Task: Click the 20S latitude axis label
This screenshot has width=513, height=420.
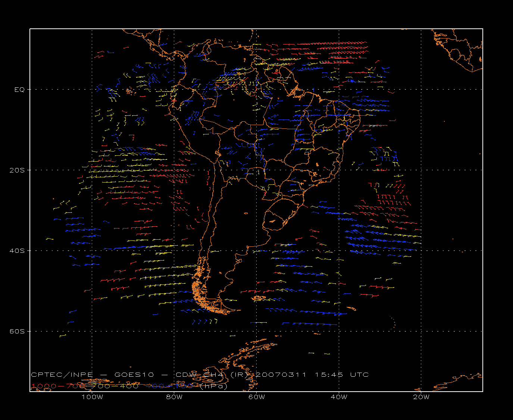Action: click(17, 170)
